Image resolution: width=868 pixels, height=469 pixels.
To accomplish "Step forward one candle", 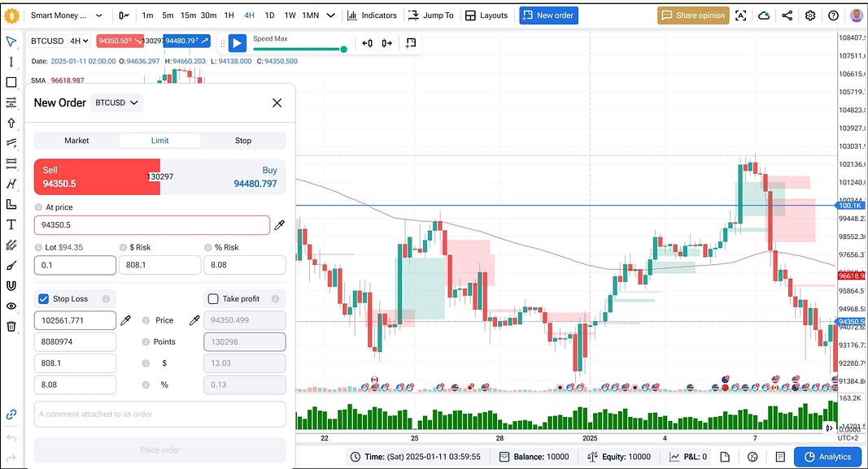I will [386, 43].
